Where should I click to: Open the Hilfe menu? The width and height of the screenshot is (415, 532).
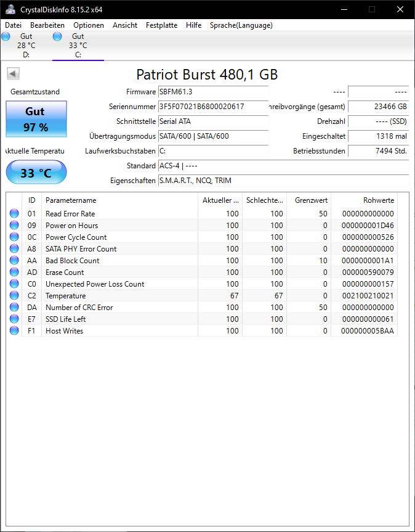click(193, 25)
